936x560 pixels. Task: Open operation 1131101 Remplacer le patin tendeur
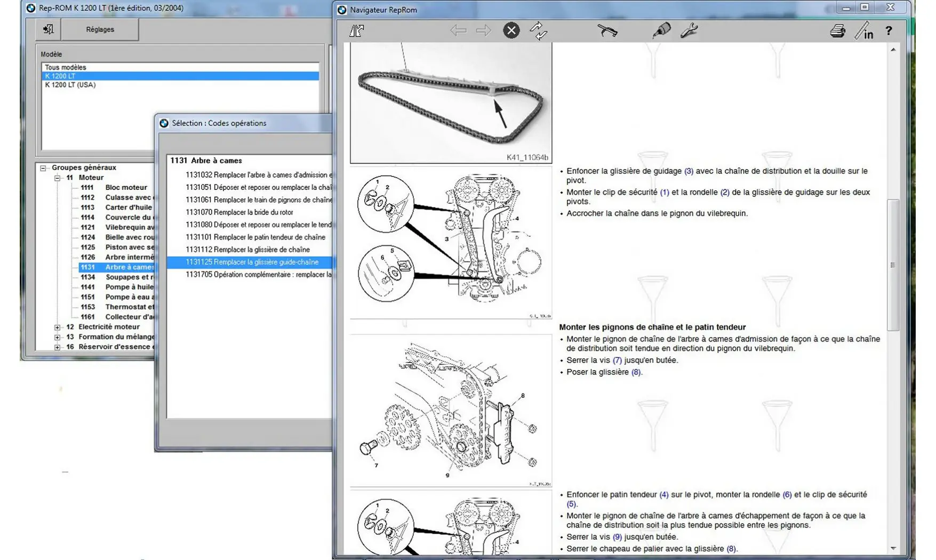255,237
